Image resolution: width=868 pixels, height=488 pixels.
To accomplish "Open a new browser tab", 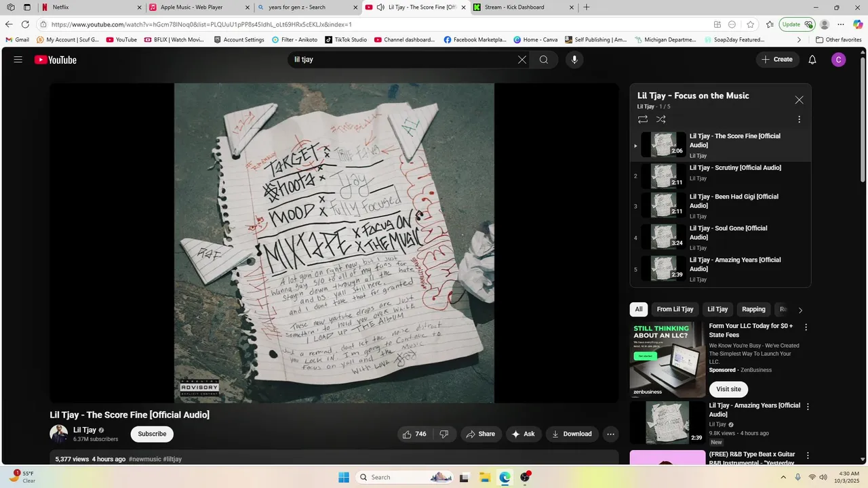I will 587,7.
